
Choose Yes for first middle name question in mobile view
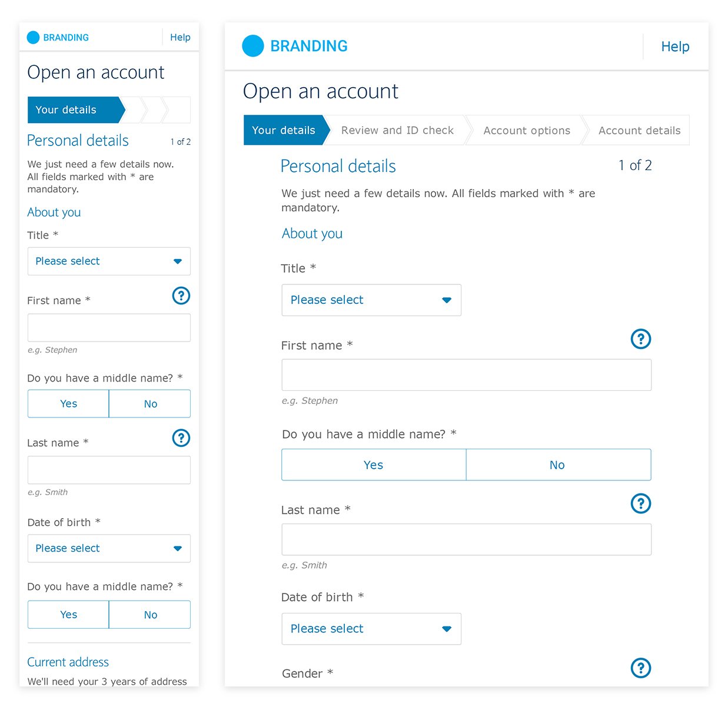point(68,404)
